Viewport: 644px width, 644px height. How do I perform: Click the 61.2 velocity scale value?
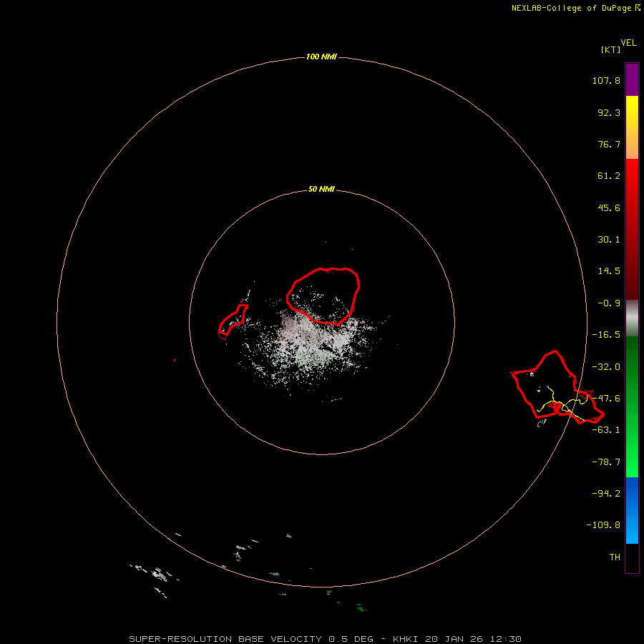point(609,176)
